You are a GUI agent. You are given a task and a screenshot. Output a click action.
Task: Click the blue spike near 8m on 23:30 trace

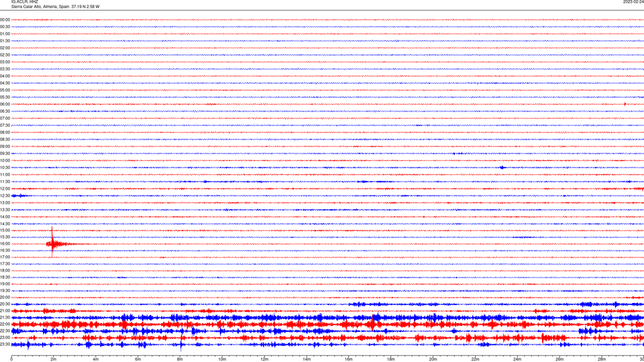[x=180, y=344]
